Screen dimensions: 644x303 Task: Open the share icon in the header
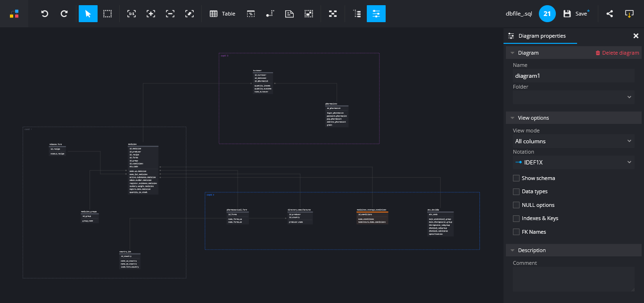click(609, 14)
